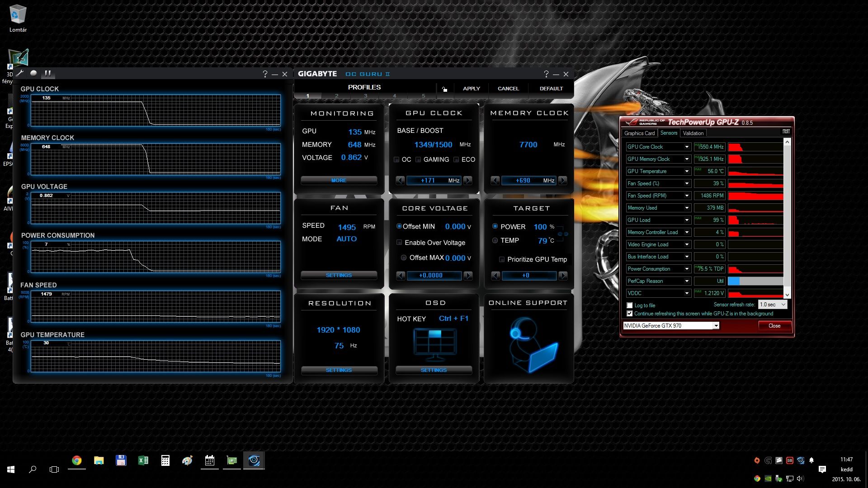Open Sensor refresh rate dropdown

tap(773, 305)
